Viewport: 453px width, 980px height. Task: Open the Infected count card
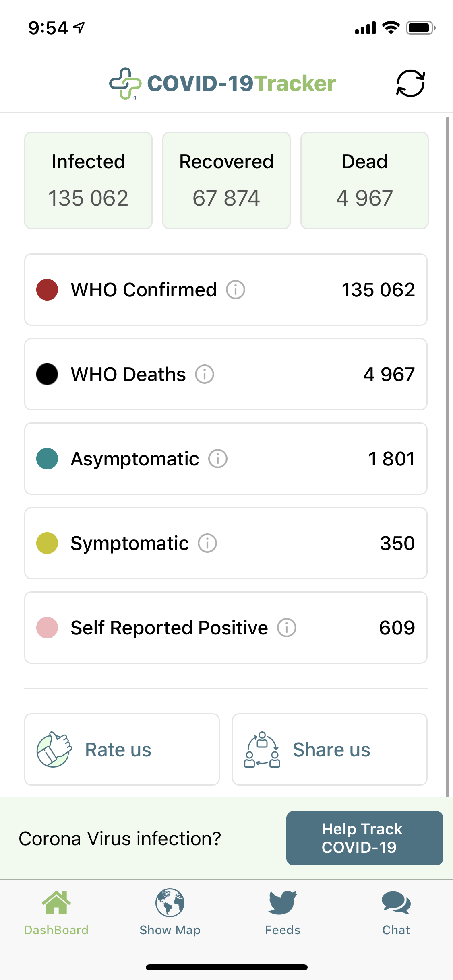point(88,180)
